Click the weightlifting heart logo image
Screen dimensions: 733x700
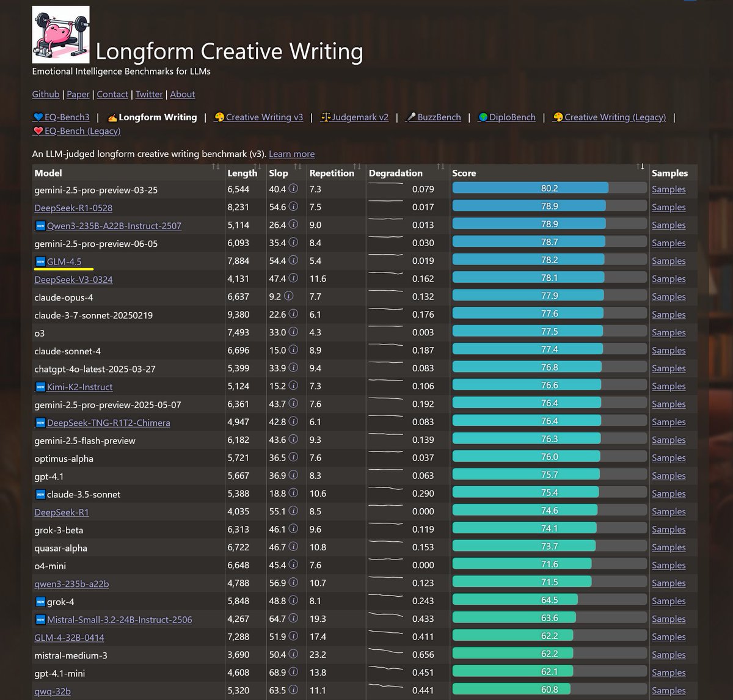coord(61,35)
